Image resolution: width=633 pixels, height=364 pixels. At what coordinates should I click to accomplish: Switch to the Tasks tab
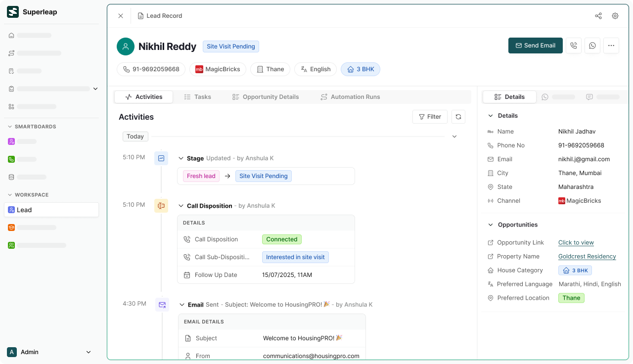click(197, 97)
